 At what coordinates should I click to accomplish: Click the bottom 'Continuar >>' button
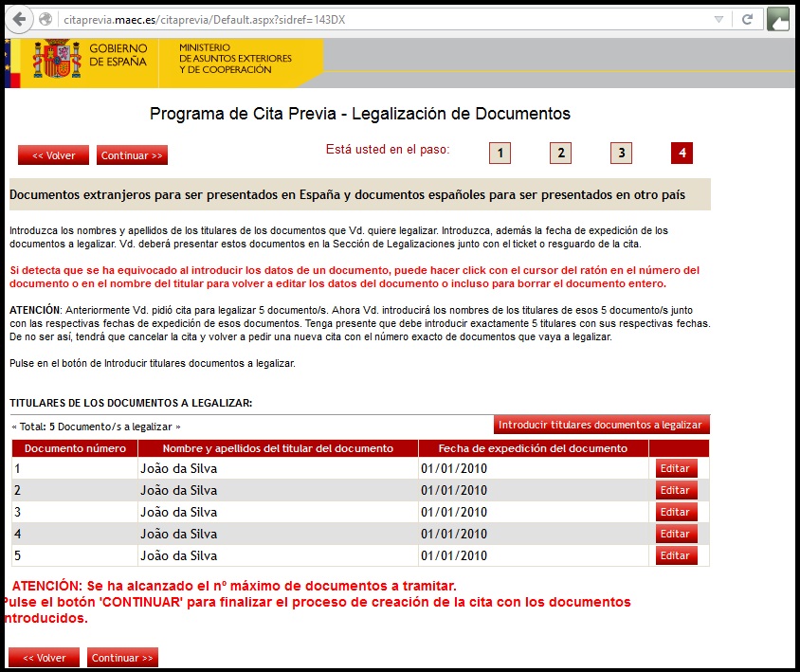(122, 658)
